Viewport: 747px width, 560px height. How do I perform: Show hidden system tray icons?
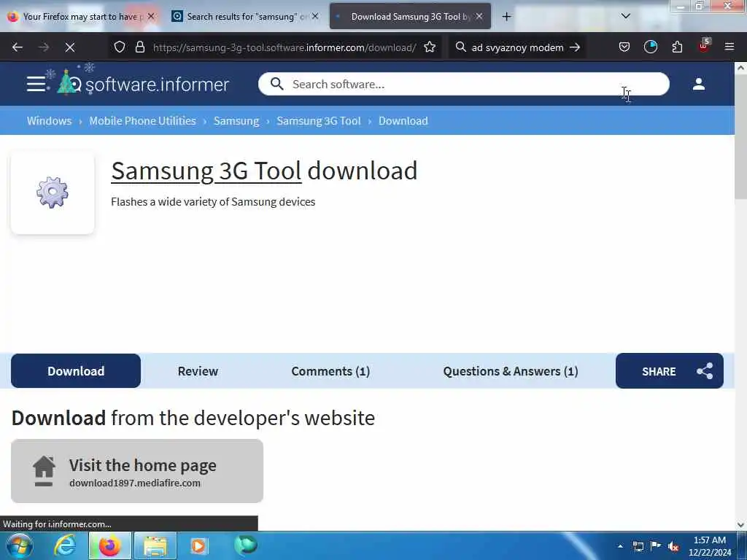[x=620, y=546]
